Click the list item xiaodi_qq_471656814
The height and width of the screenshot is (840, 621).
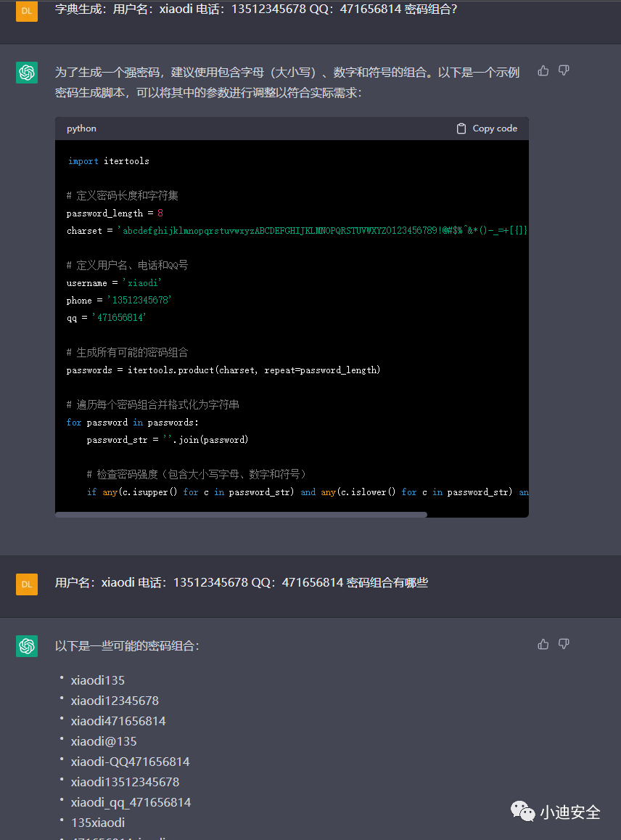coord(131,802)
